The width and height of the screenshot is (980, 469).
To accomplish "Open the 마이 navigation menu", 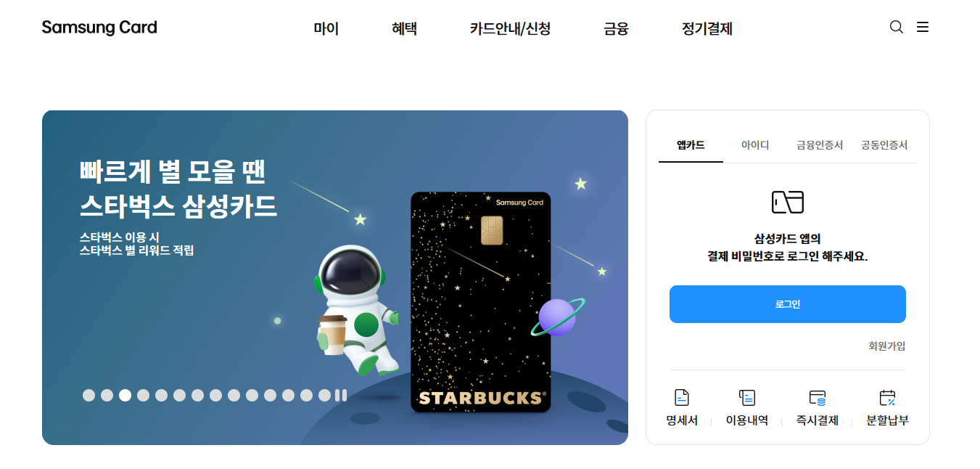I will (326, 29).
